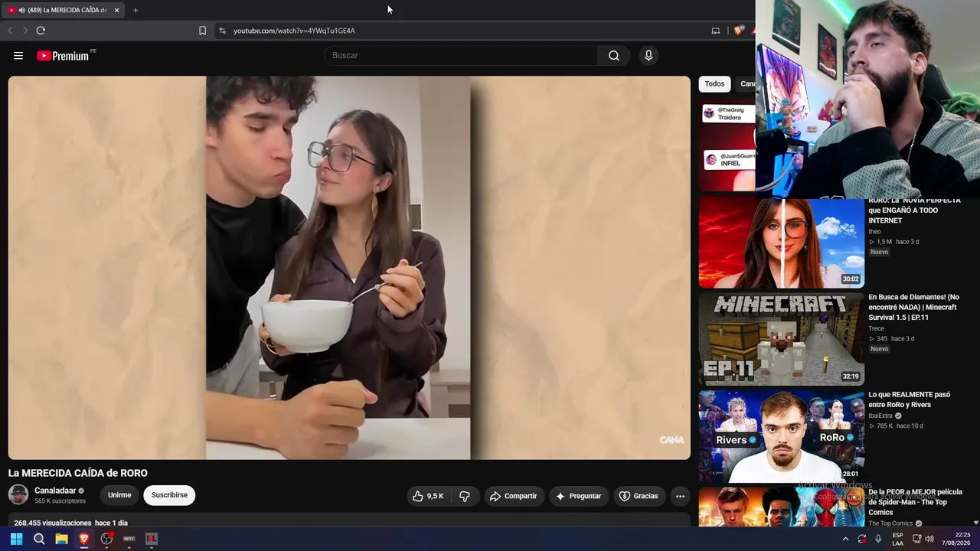Share the video via Compartir

click(x=514, y=496)
